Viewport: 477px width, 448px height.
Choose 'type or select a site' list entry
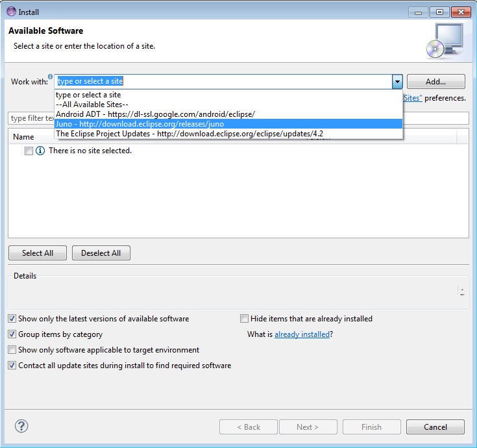(x=228, y=95)
